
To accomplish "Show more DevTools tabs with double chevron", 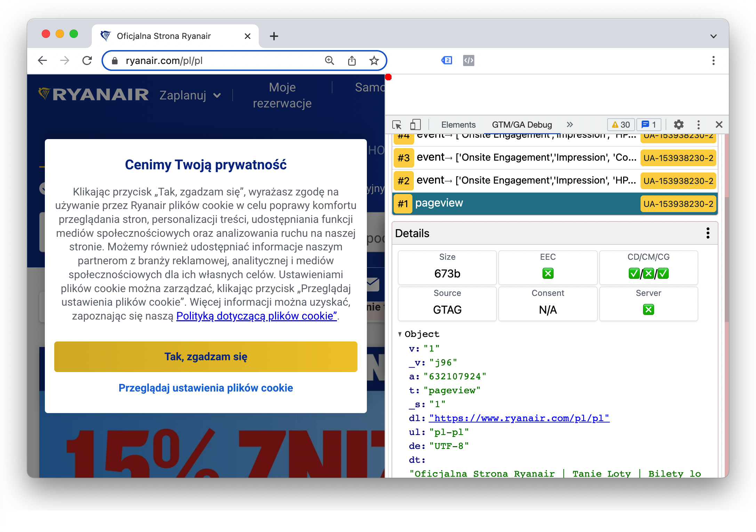I will 570,124.
